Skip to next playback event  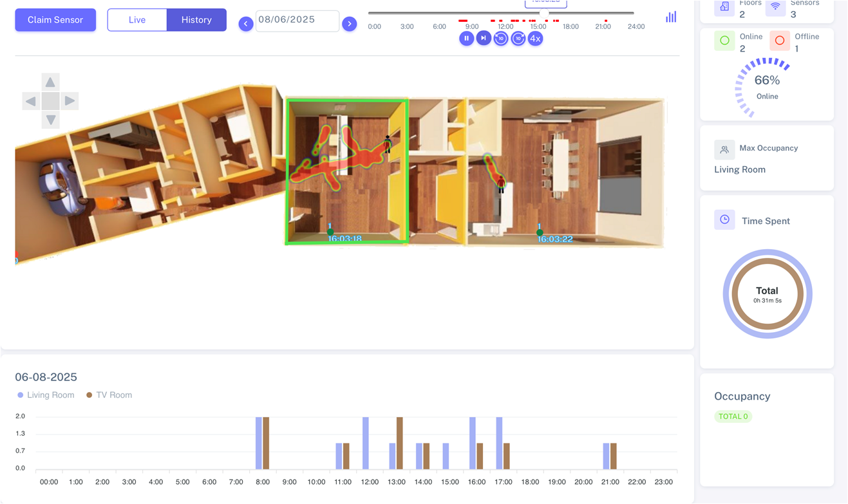(x=484, y=39)
